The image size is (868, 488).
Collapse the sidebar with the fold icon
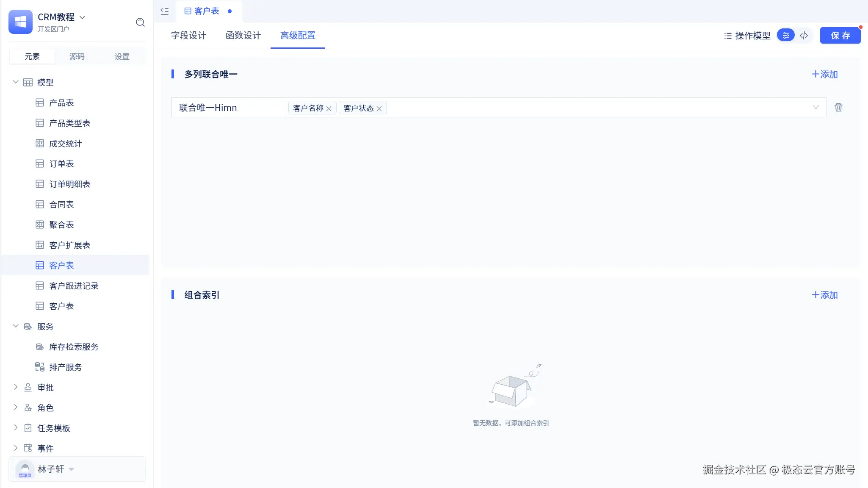[165, 11]
